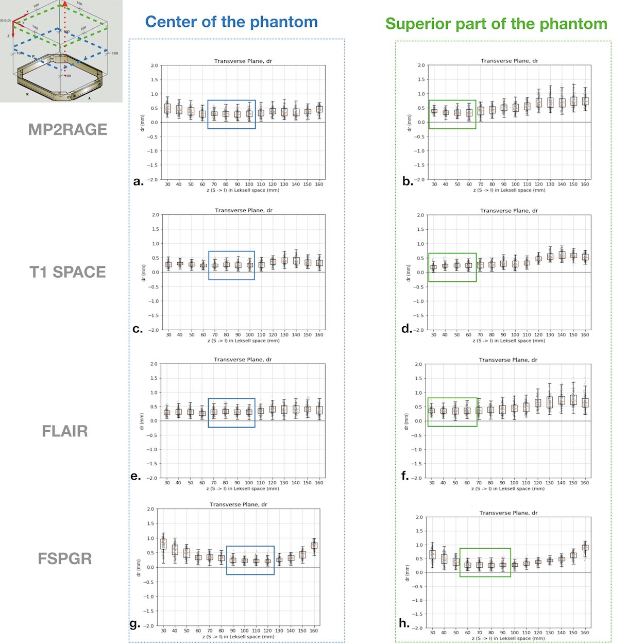Click the panel letter "a." label

(x=138, y=181)
